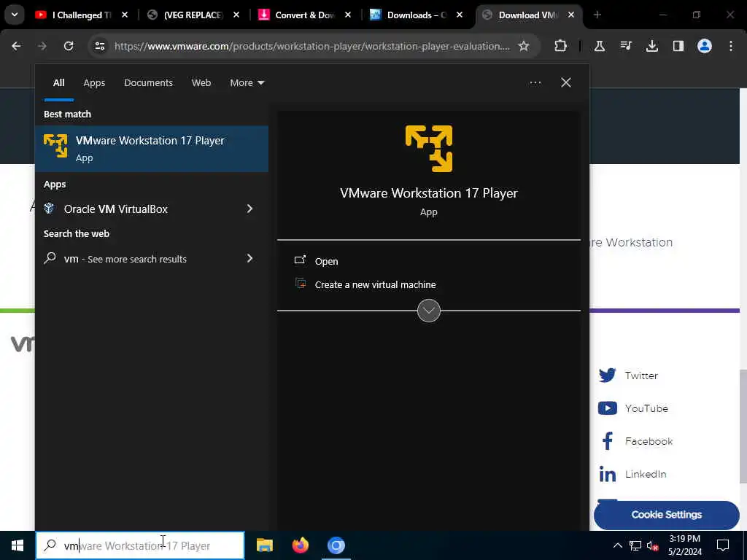This screenshot has width=747, height=560.
Task: Open Chrome extensions puzzle icon
Action: [561, 46]
